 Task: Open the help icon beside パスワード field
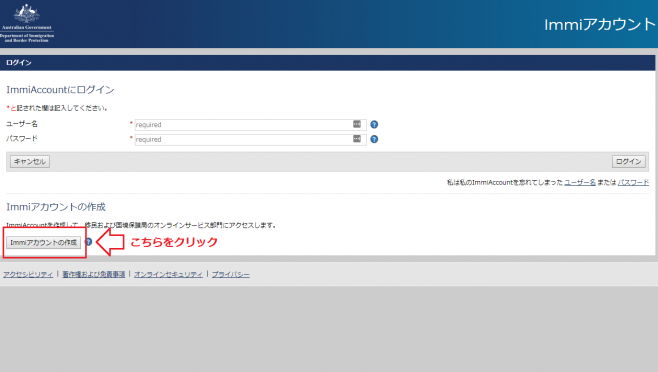click(x=374, y=139)
